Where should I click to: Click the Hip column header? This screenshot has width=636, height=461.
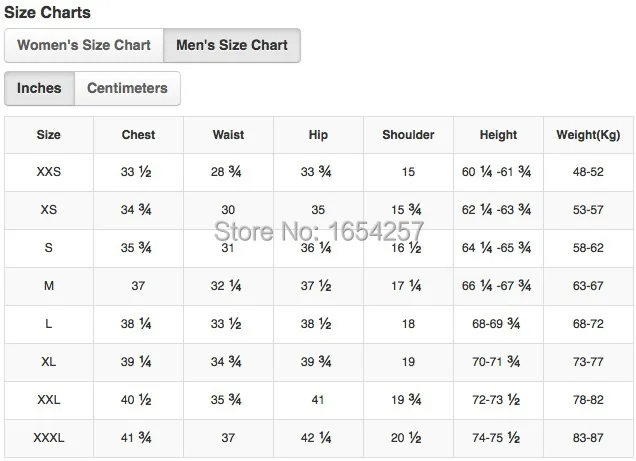pyautogui.click(x=318, y=135)
